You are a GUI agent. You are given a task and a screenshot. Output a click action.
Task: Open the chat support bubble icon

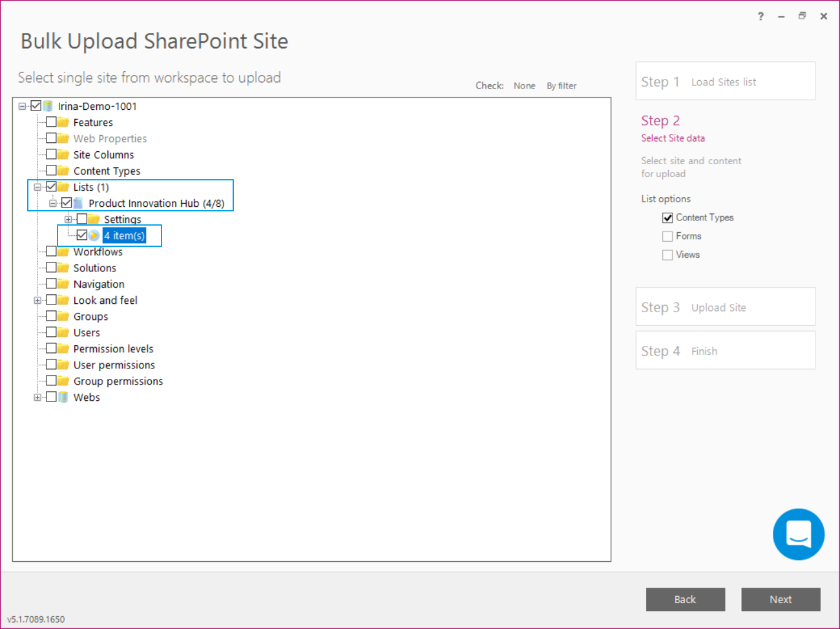(x=799, y=534)
